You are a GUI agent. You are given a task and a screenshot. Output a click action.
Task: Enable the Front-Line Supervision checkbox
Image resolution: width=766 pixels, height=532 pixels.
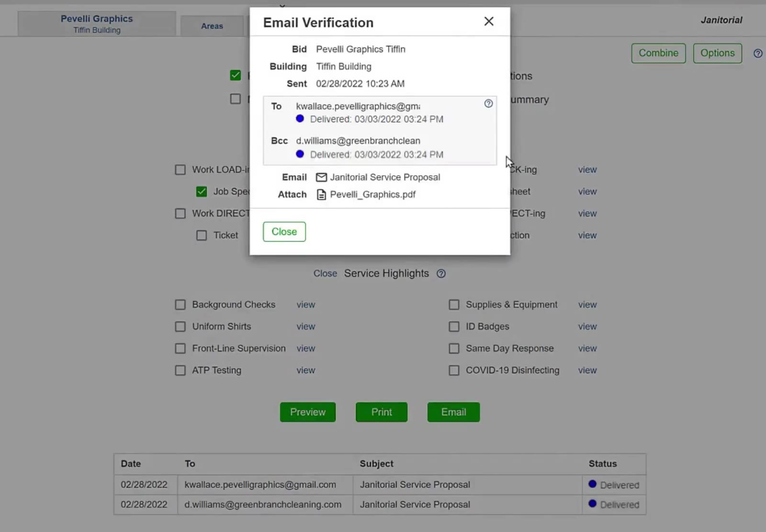pyautogui.click(x=180, y=348)
